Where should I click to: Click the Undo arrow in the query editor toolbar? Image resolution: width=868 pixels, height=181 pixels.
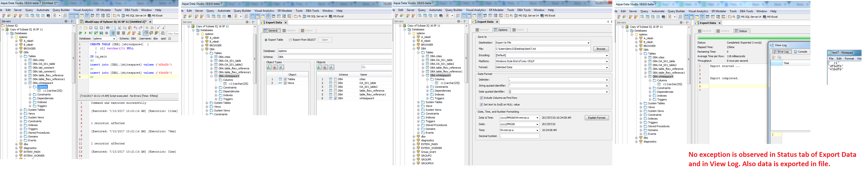click(136, 28)
